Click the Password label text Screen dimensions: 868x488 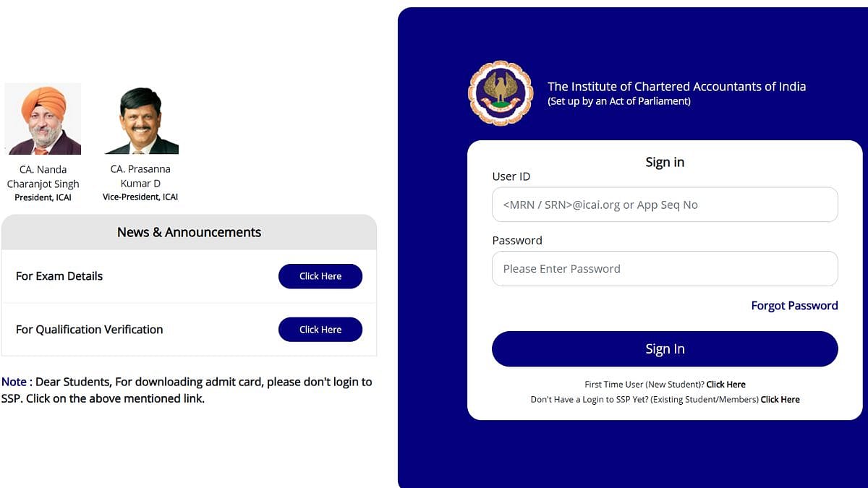point(517,240)
